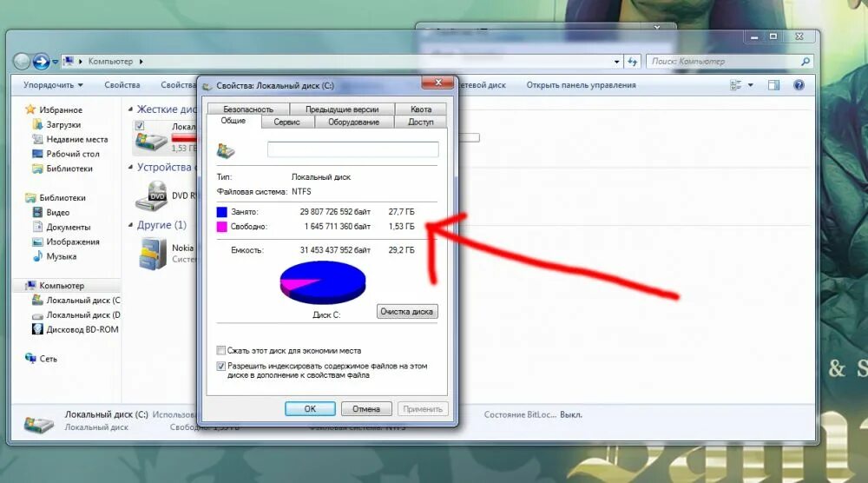Click the Forward navigation arrow in Explorer
The width and height of the screenshot is (868, 483).
click(41, 61)
